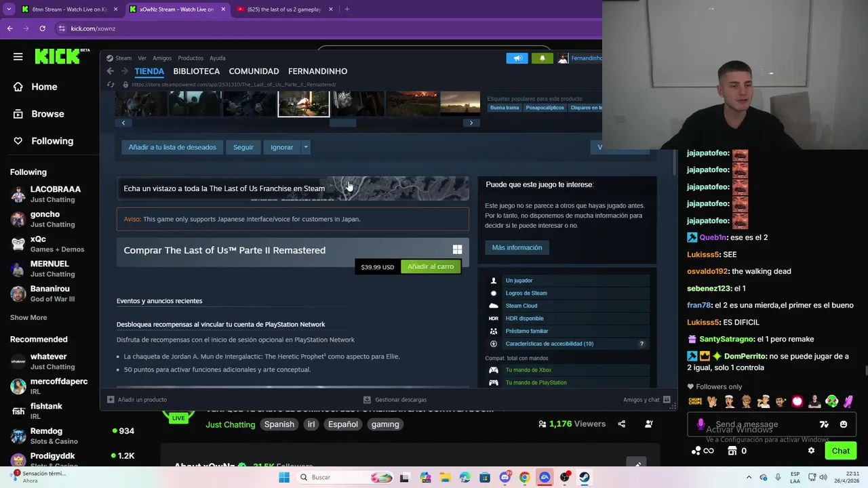Image resolution: width=868 pixels, height=488 pixels.
Task: Click the Seguir button
Action: click(243, 147)
